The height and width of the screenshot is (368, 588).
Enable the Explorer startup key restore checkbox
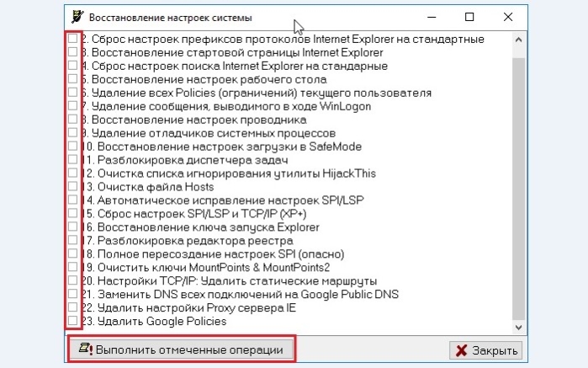(x=72, y=227)
